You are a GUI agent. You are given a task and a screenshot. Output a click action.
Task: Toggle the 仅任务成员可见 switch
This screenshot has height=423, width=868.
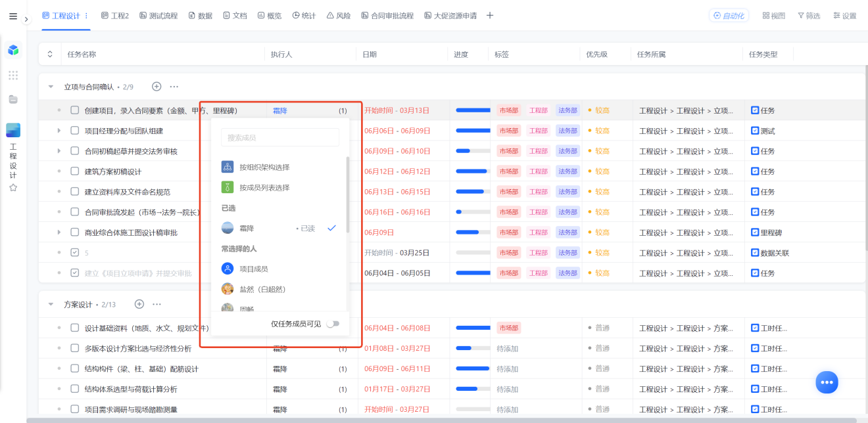coord(333,324)
